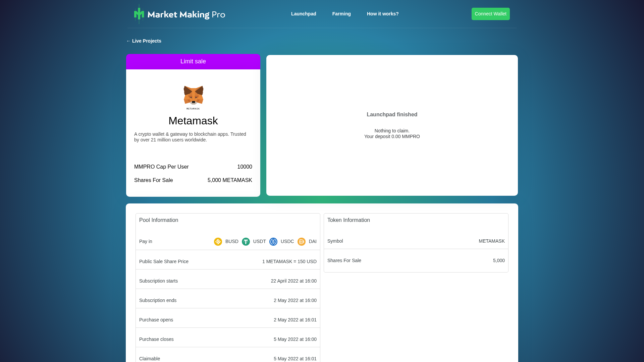Select the DAI payment icon
Image resolution: width=644 pixels, height=362 pixels.
coord(301,241)
